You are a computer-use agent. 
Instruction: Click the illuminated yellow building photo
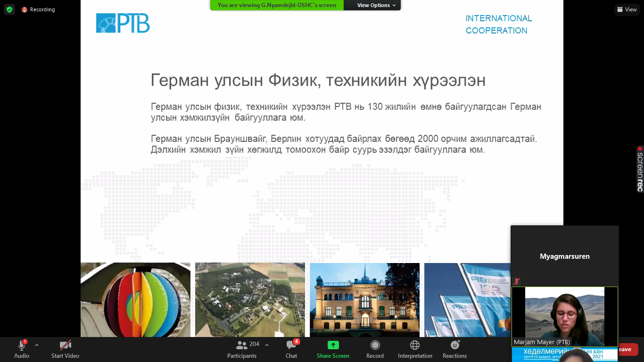pos(364,300)
